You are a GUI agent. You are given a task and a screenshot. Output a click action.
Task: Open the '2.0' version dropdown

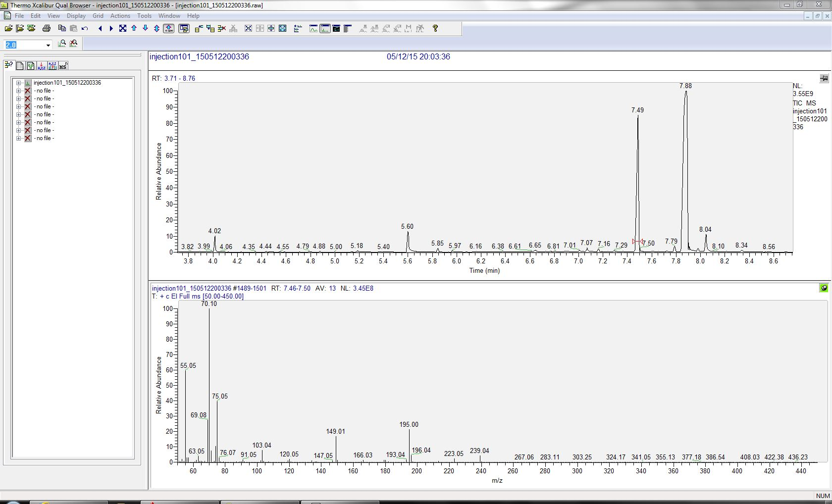(48, 45)
